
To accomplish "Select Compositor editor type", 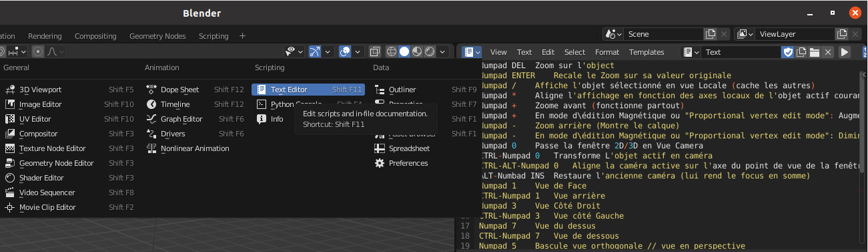I will click(69, 134).
